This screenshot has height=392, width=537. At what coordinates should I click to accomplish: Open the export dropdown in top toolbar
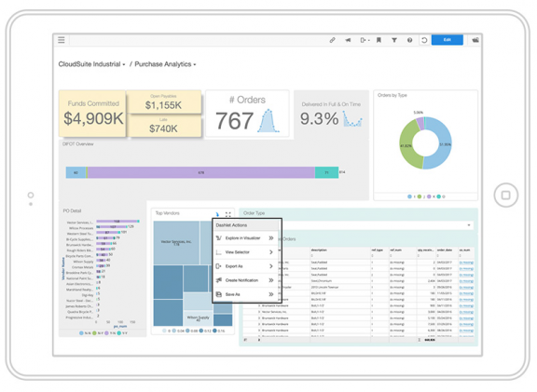[365, 40]
